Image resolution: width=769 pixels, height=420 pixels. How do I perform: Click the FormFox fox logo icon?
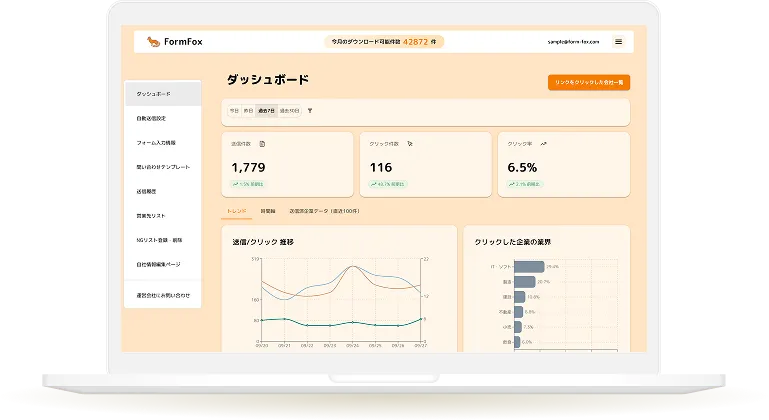(153, 42)
